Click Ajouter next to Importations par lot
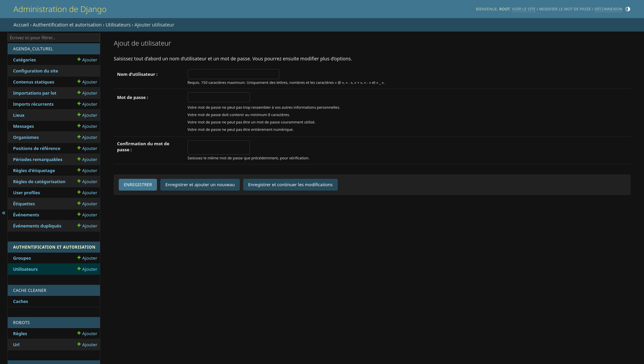Screen dimensions: 644x364 [x=87, y=93]
